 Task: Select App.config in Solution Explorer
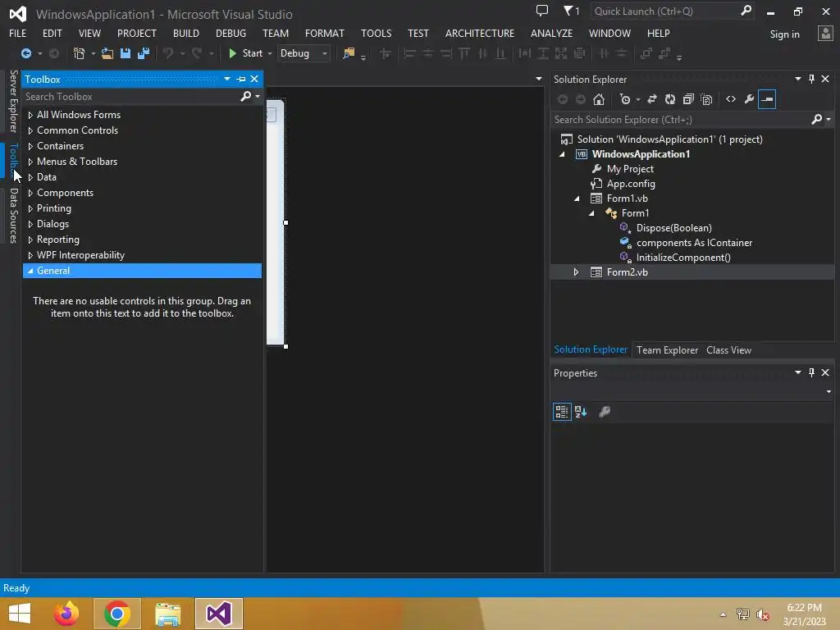(x=631, y=184)
